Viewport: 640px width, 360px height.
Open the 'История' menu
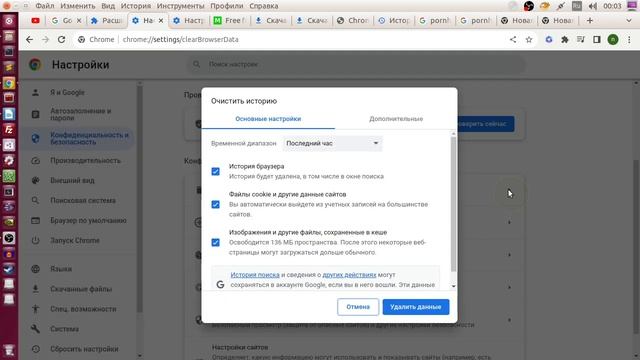[136, 6]
